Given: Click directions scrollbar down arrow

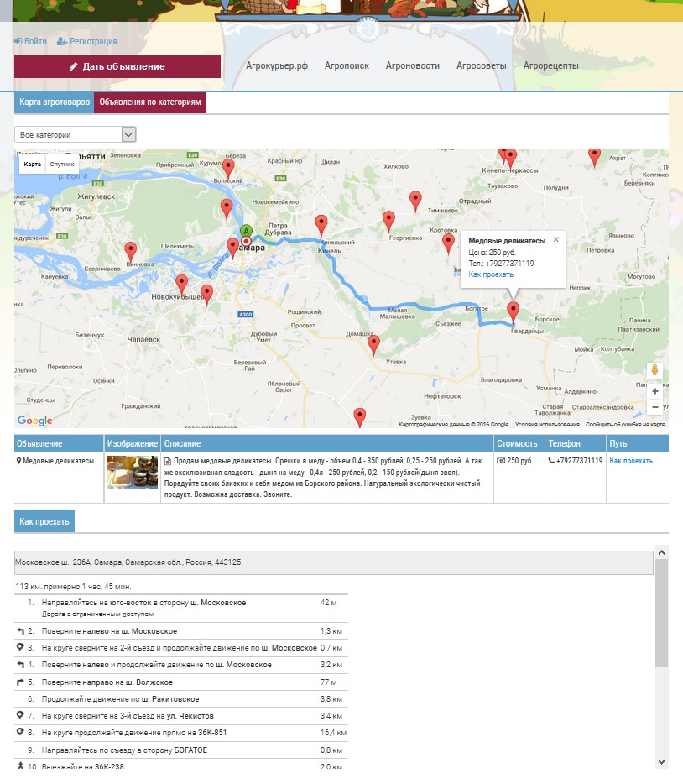Looking at the screenshot, I should [x=661, y=762].
